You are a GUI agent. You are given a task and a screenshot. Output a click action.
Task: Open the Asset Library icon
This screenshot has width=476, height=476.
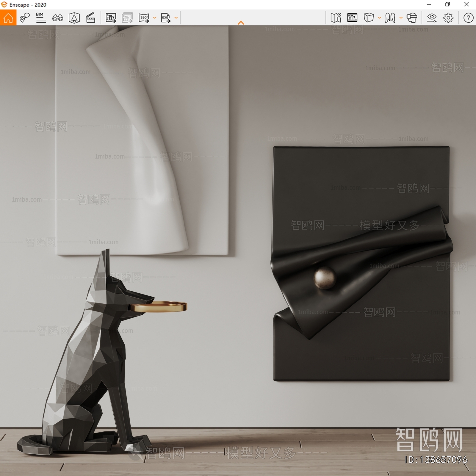(x=352, y=18)
